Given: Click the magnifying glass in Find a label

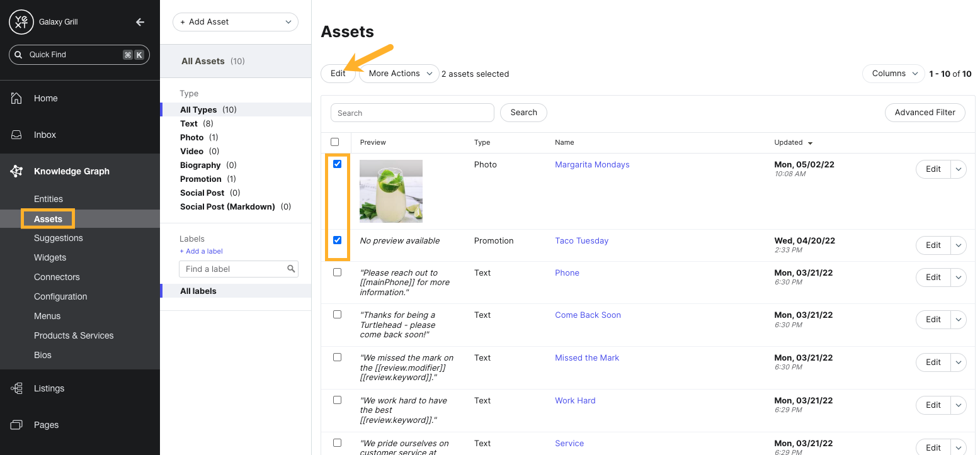Looking at the screenshot, I should pos(290,269).
